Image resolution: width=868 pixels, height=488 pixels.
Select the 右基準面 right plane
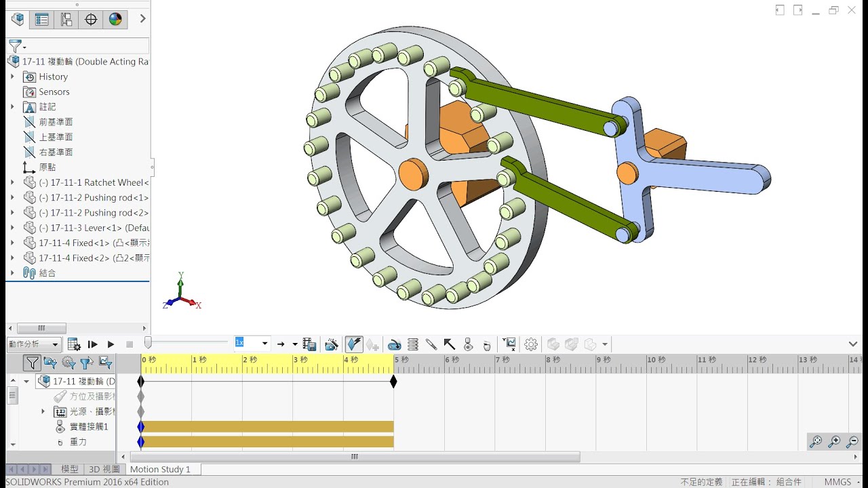tap(56, 152)
